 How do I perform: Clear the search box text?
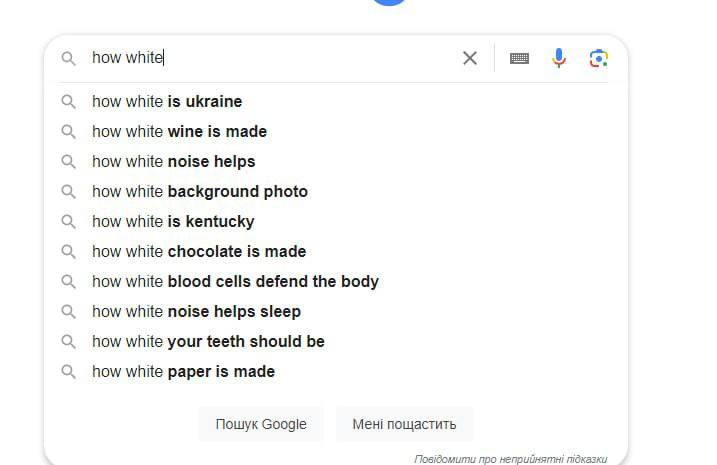click(470, 58)
